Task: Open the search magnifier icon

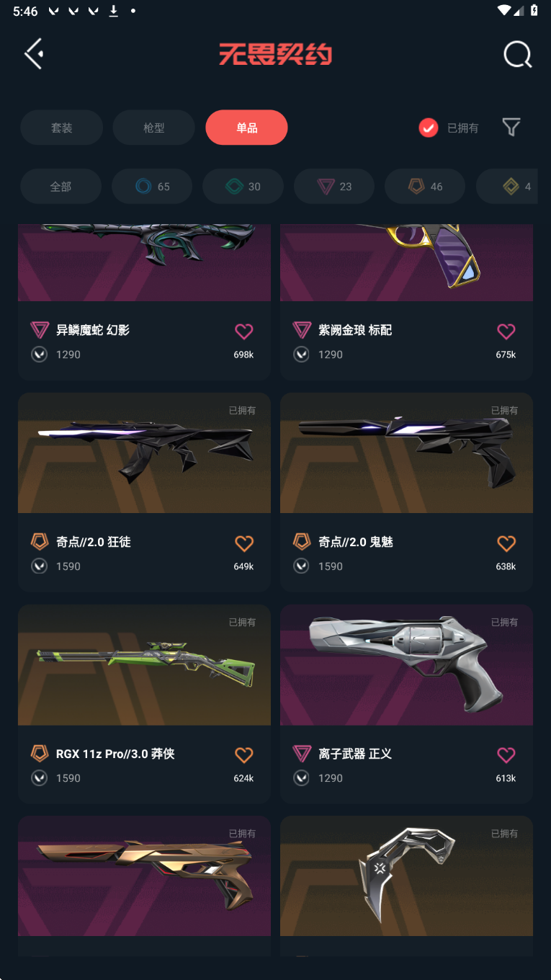Action: pos(517,54)
